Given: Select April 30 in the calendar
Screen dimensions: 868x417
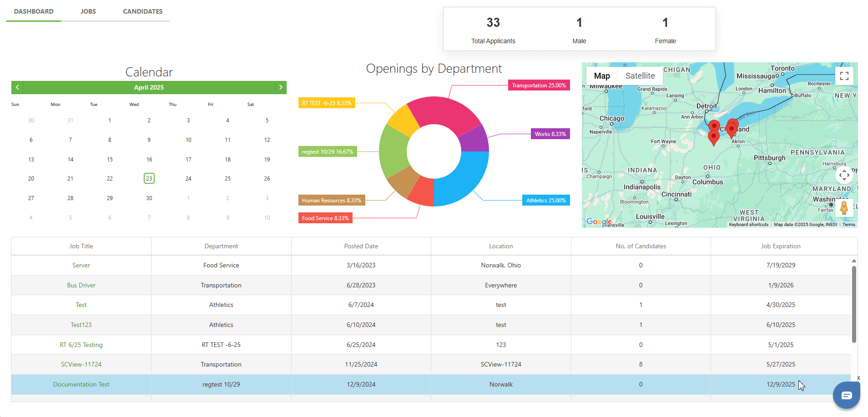Looking at the screenshot, I should (x=149, y=198).
